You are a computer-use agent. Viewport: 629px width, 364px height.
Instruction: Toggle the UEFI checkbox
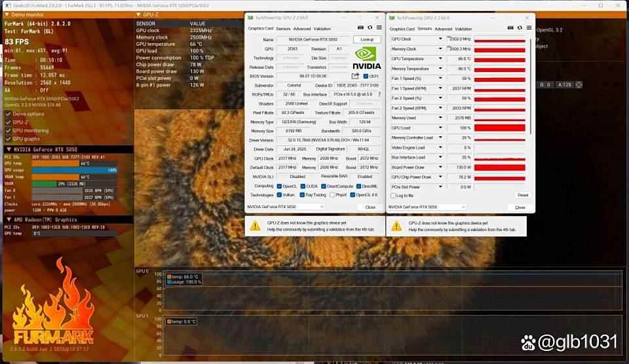[366, 76]
